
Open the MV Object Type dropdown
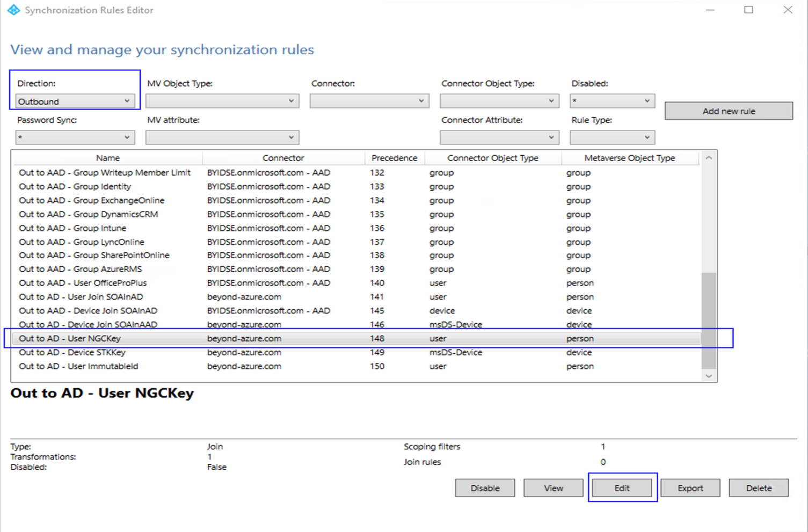pos(222,100)
